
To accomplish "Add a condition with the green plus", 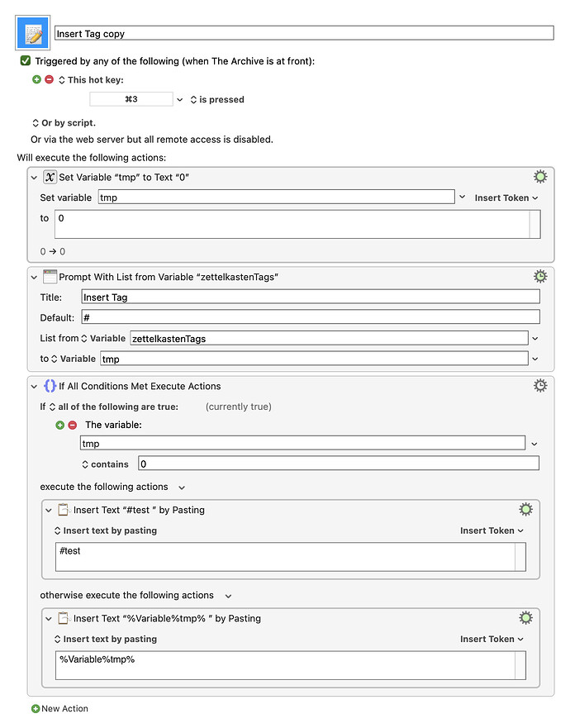I will [x=59, y=425].
